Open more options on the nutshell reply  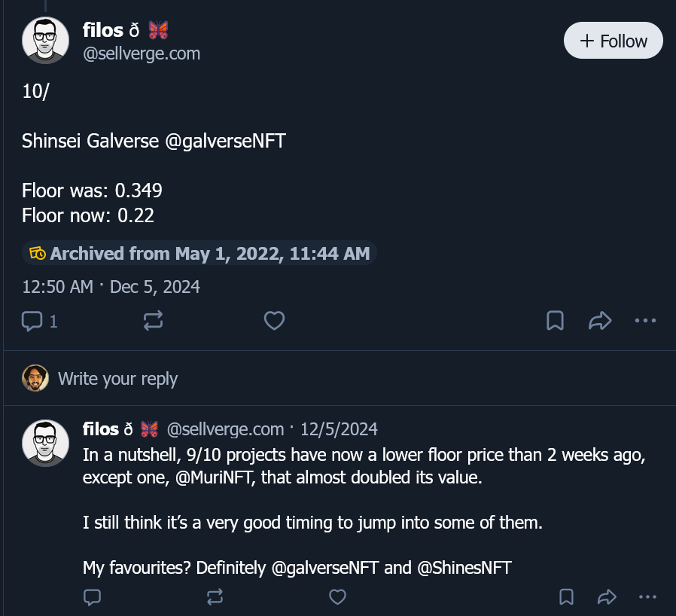coord(647,597)
